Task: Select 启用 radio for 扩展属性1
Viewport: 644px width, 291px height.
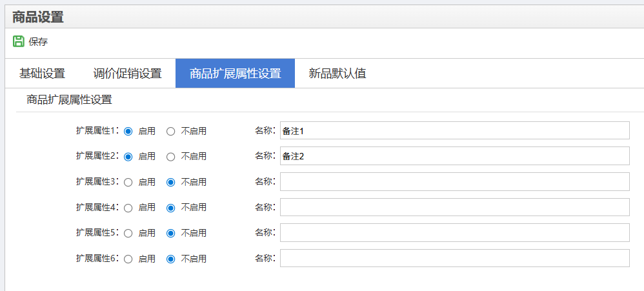Action: pyautogui.click(x=128, y=131)
